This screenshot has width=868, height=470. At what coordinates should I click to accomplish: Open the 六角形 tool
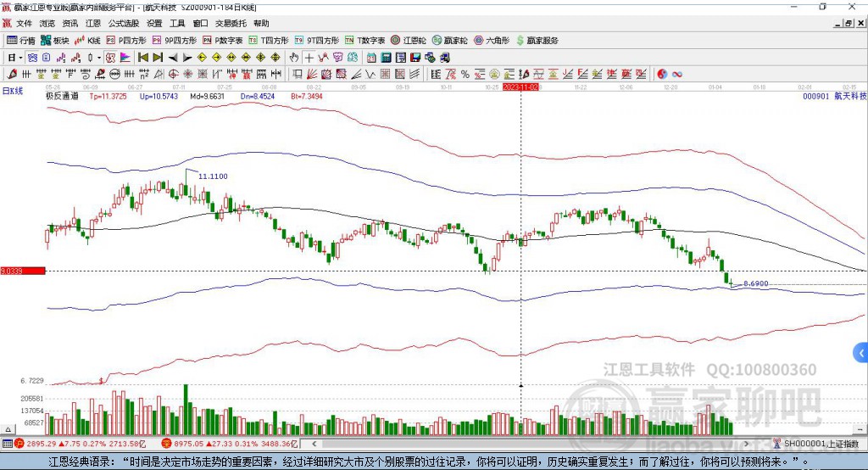492,41
